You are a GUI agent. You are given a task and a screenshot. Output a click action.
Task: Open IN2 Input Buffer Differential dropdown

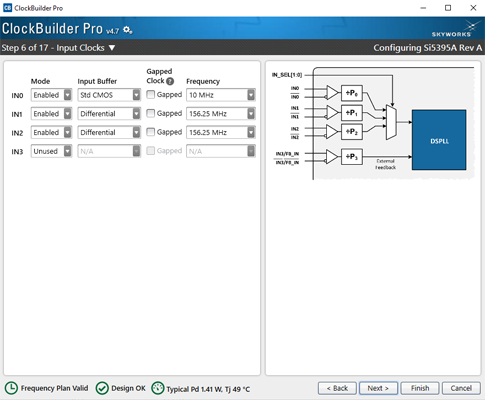(109, 132)
